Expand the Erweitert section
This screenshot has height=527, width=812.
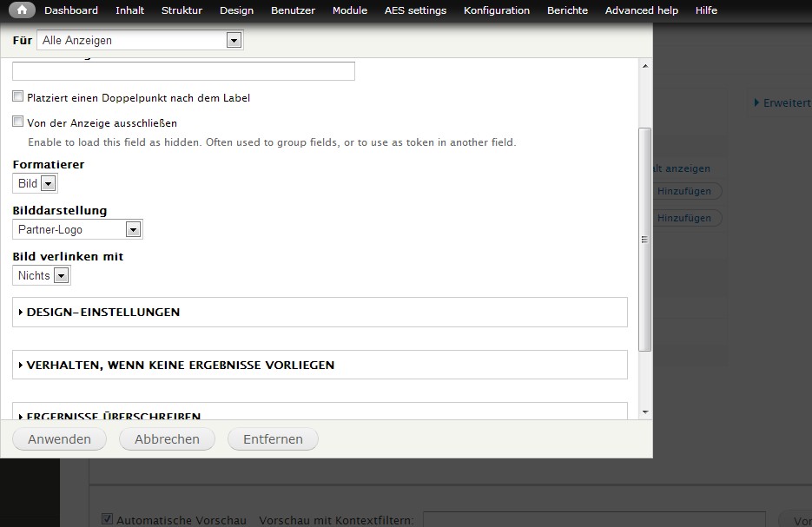[x=782, y=102]
